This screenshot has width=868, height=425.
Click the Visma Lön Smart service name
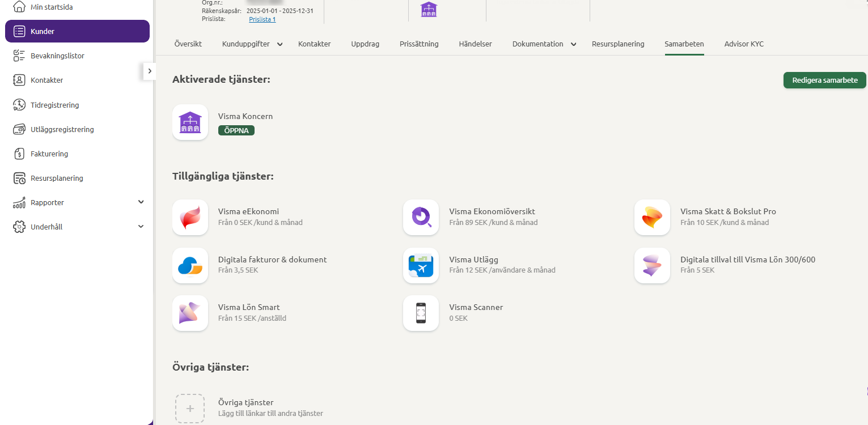click(x=249, y=307)
